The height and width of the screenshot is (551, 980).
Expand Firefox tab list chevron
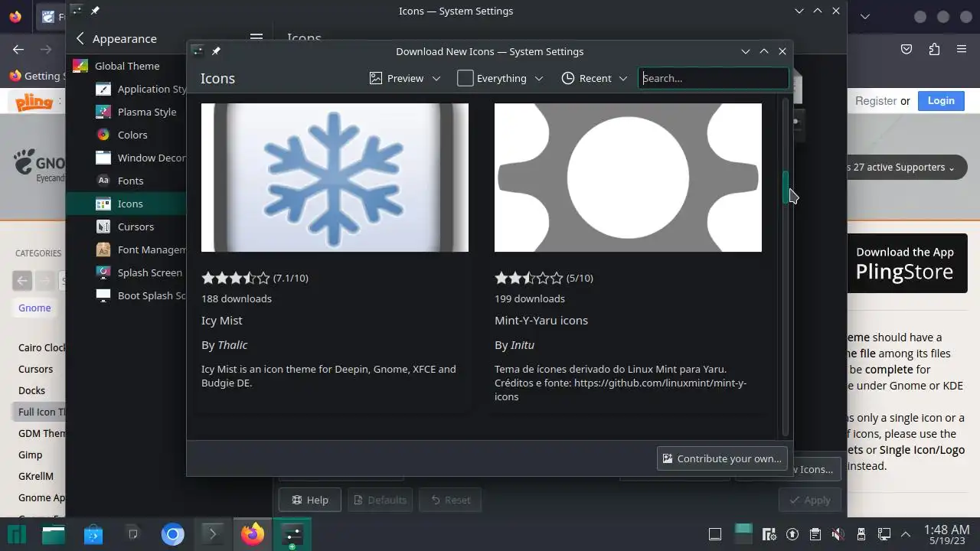coord(864,16)
